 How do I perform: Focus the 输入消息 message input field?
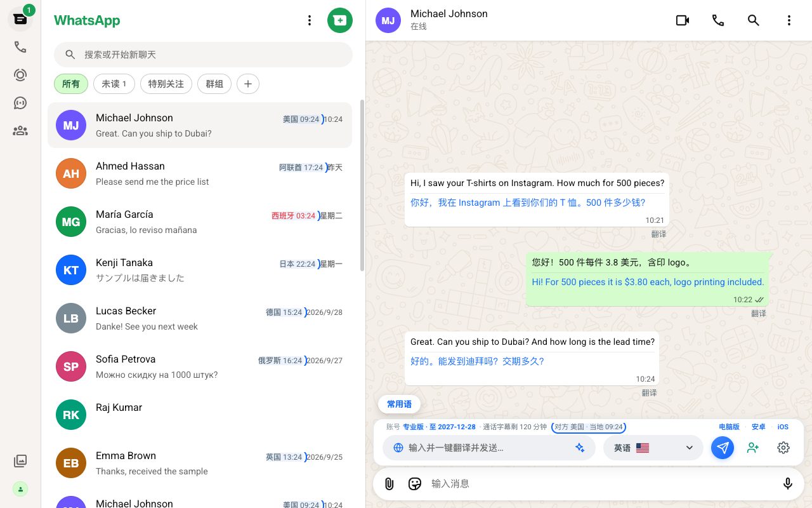(601, 484)
